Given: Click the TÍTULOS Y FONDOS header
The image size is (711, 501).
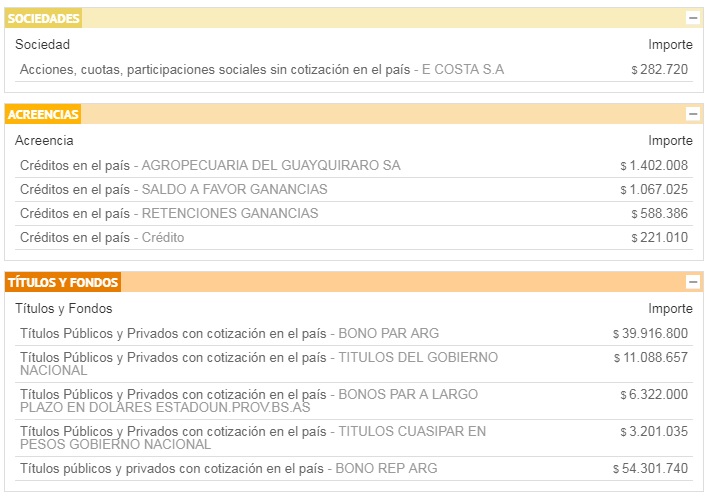Looking at the screenshot, I should (x=63, y=283).
